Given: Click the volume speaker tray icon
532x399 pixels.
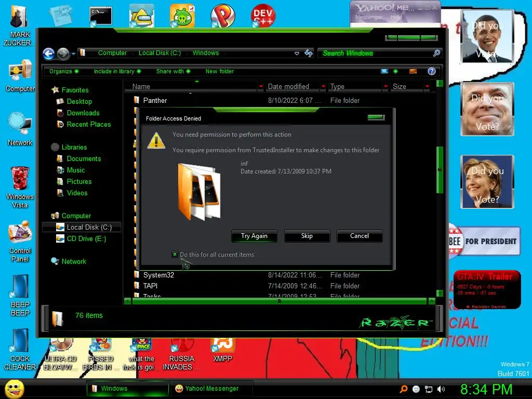Looking at the screenshot, I should (441, 389).
